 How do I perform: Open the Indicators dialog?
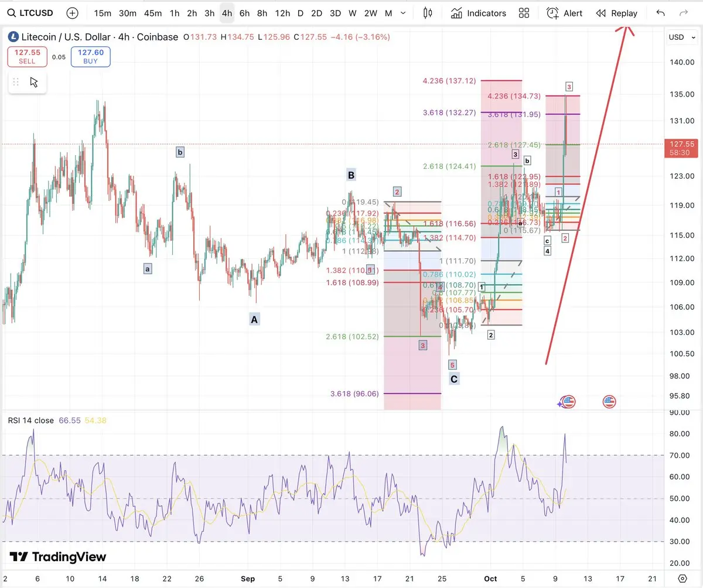[478, 13]
